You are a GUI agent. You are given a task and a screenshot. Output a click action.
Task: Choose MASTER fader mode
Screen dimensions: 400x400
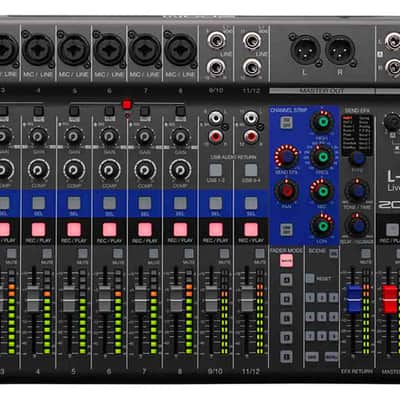point(286,260)
